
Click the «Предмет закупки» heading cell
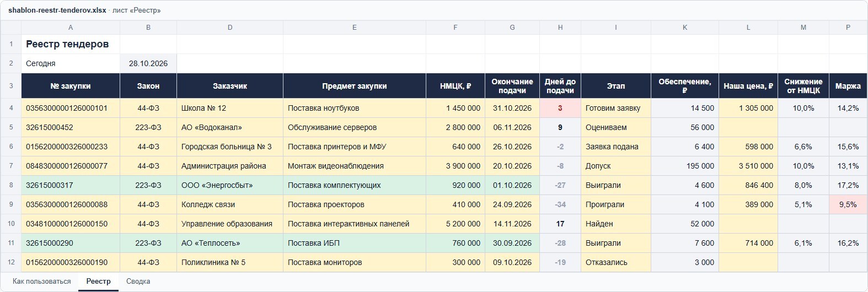coord(355,86)
